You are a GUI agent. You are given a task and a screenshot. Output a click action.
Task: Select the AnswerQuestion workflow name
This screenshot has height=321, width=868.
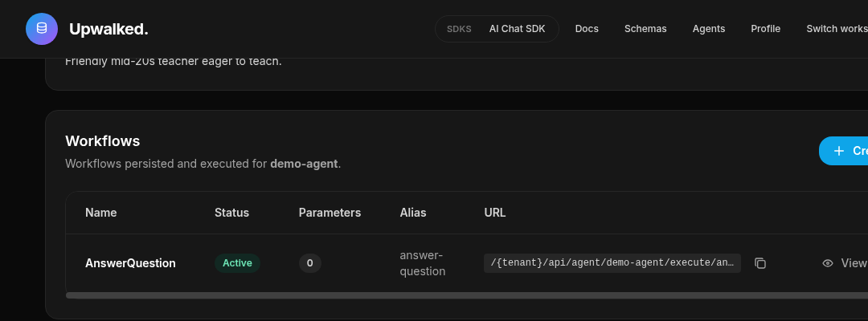coord(130,263)
